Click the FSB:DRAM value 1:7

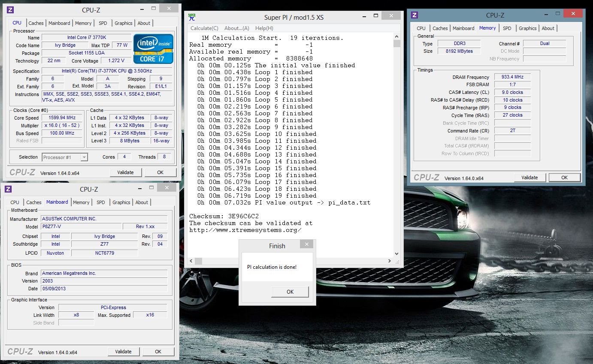tap(512, 85)
